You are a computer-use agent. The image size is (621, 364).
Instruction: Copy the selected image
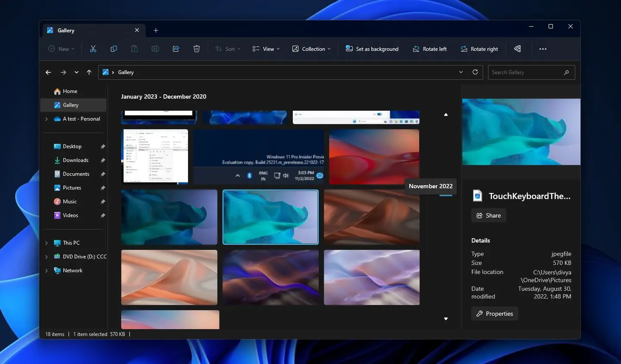(x=114, y=49)
